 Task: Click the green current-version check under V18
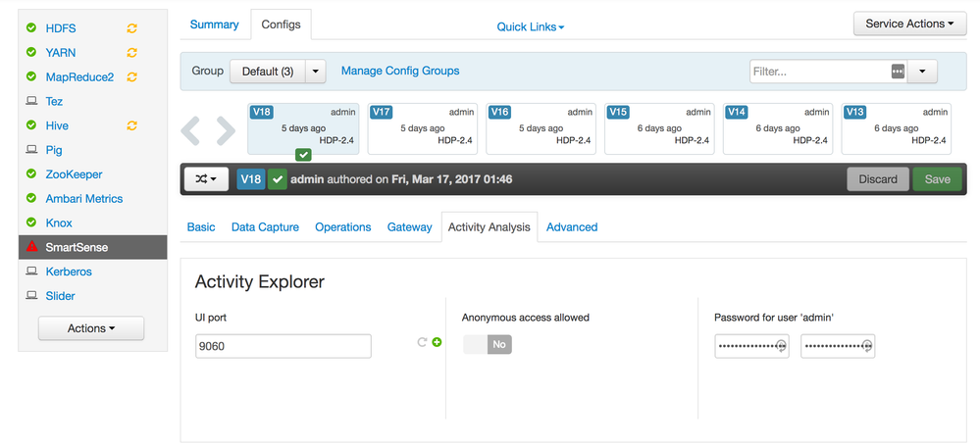(303, 155)
